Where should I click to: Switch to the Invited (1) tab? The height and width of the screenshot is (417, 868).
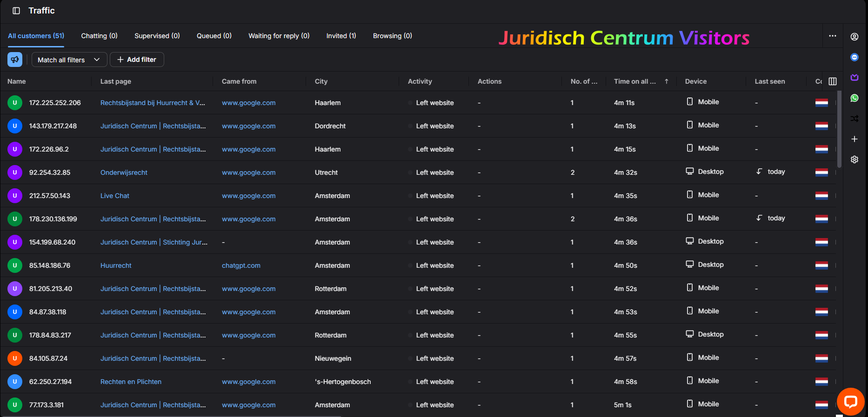coord(341,36)
